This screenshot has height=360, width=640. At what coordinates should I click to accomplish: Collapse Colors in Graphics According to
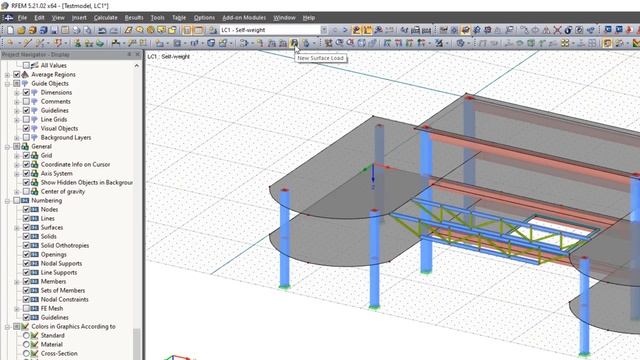click(7, 326)
